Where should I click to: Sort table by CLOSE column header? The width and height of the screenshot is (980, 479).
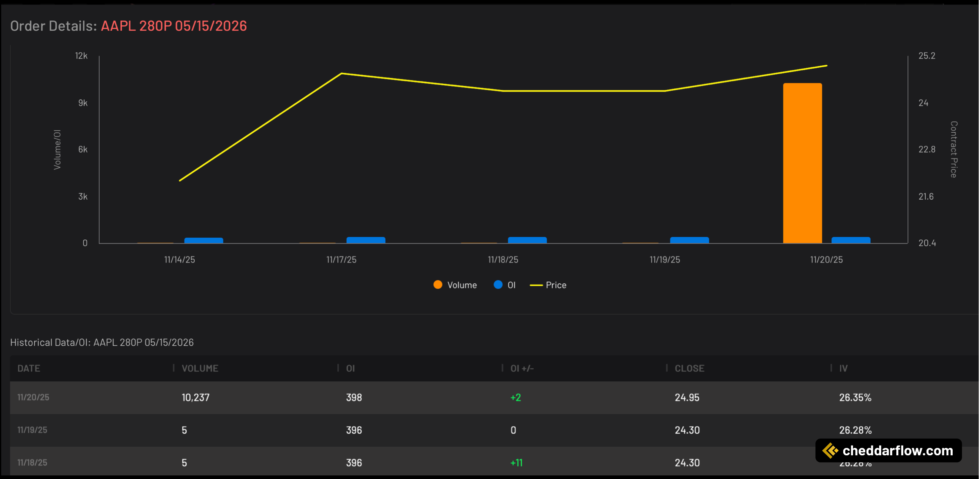pyautogui.click(x=689, y=368)
